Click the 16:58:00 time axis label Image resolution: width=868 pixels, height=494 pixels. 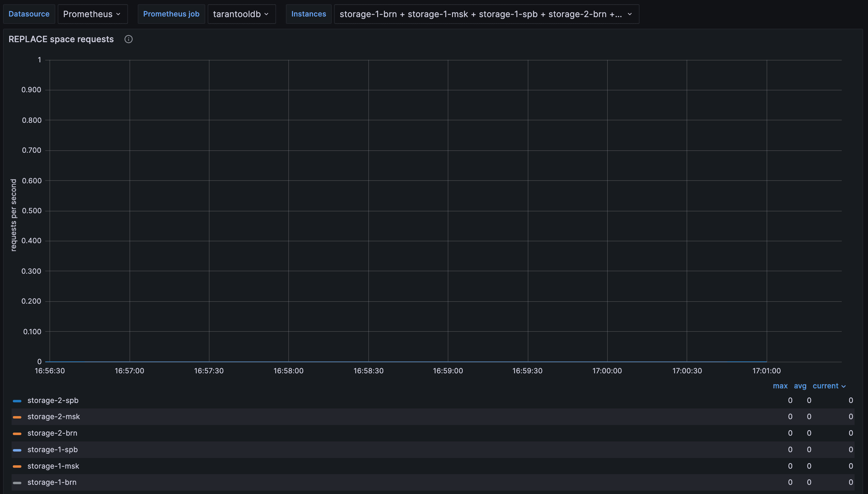289,371
